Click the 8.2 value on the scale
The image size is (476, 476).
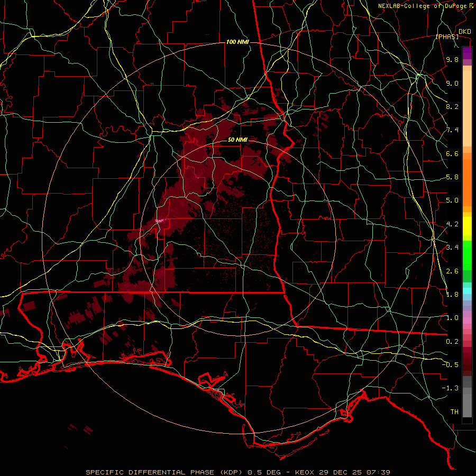click(452, 106)
